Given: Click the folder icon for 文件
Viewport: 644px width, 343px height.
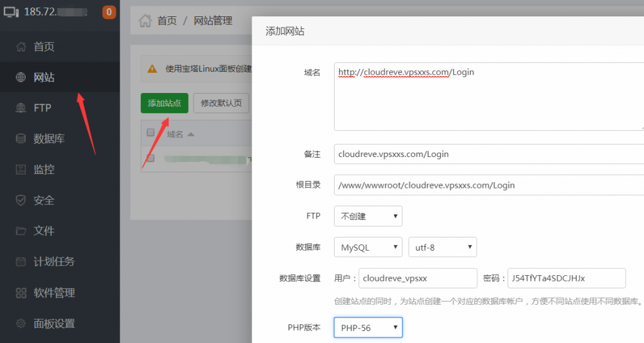Looking at the screenshot, I should (x=21, y=231).
